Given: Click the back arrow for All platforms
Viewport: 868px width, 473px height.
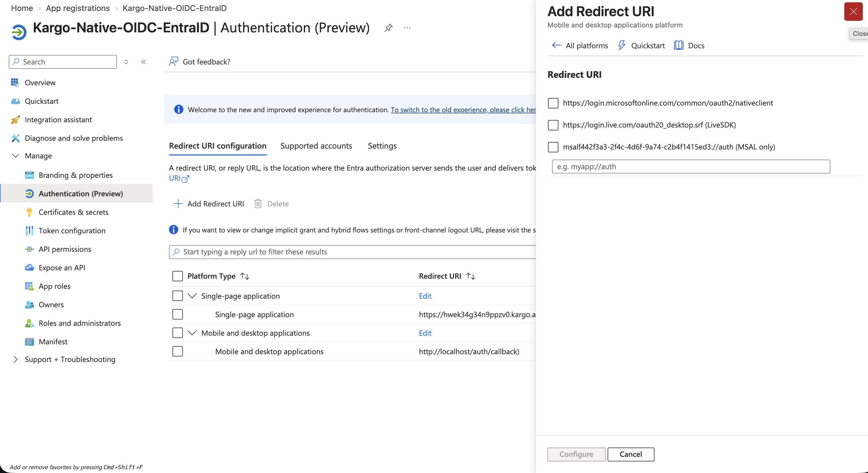Looking at the screenshot, I should point(556,45).
